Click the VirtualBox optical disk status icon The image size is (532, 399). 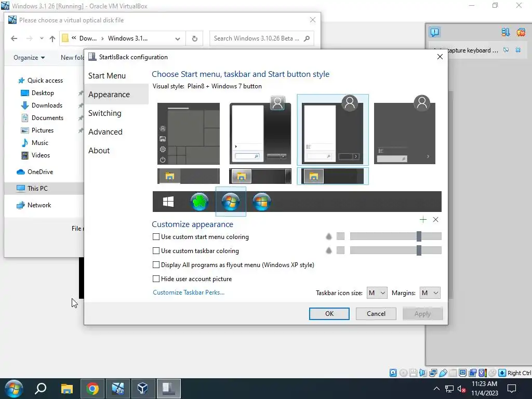tap(403, 373)
